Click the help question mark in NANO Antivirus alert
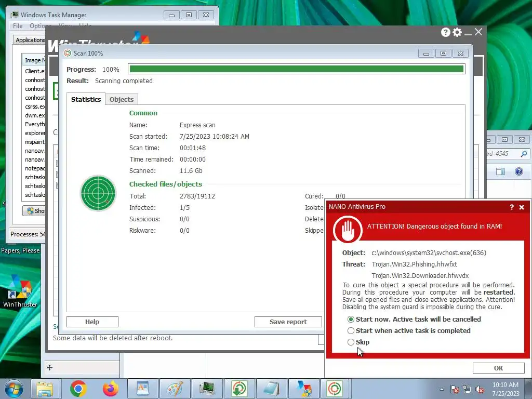 click(512, 207)
